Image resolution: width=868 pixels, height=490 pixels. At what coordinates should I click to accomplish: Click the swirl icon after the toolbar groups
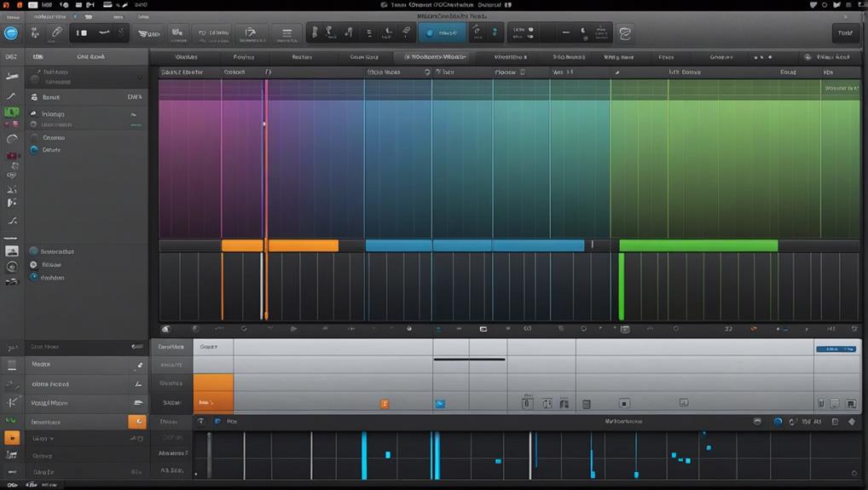[625, 34]
